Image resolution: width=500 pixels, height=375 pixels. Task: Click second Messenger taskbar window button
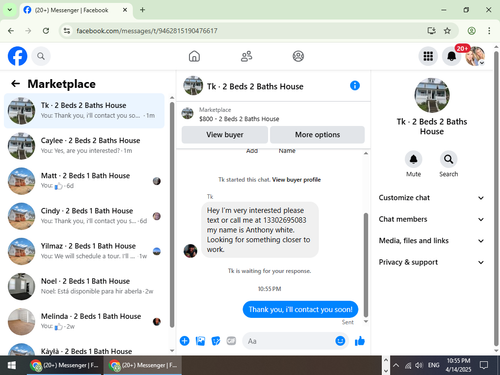[143, 365]
